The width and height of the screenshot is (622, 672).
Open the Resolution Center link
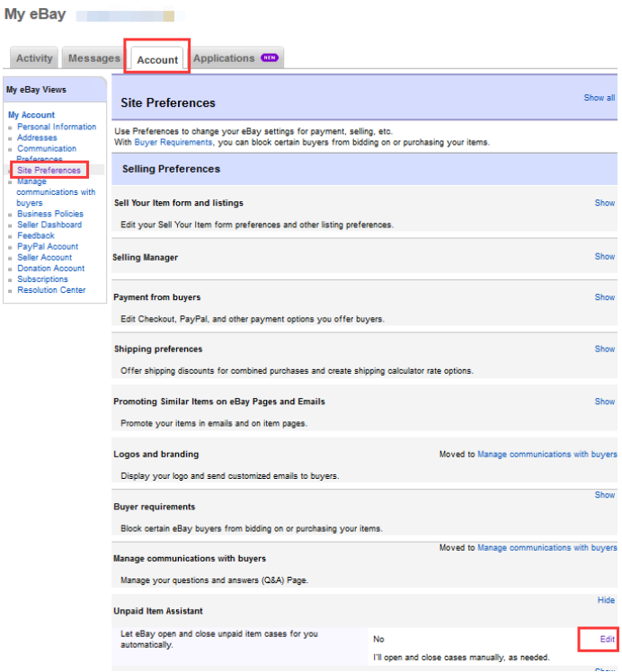point(51,290)
